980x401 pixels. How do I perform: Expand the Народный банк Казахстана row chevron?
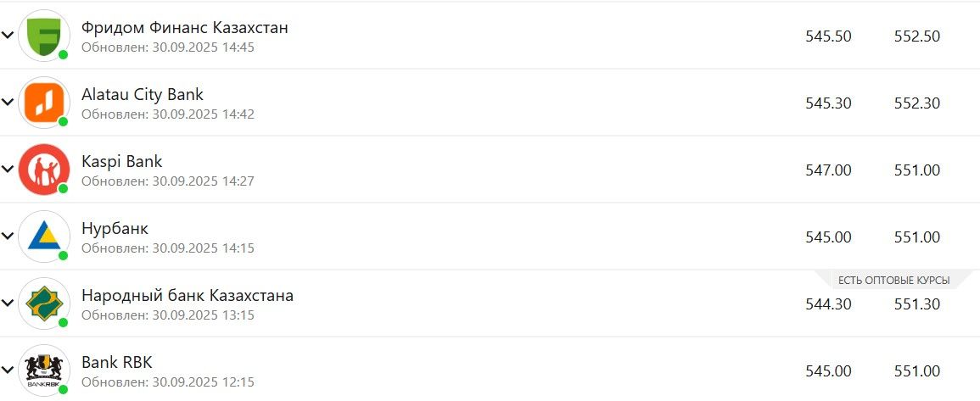8,304
